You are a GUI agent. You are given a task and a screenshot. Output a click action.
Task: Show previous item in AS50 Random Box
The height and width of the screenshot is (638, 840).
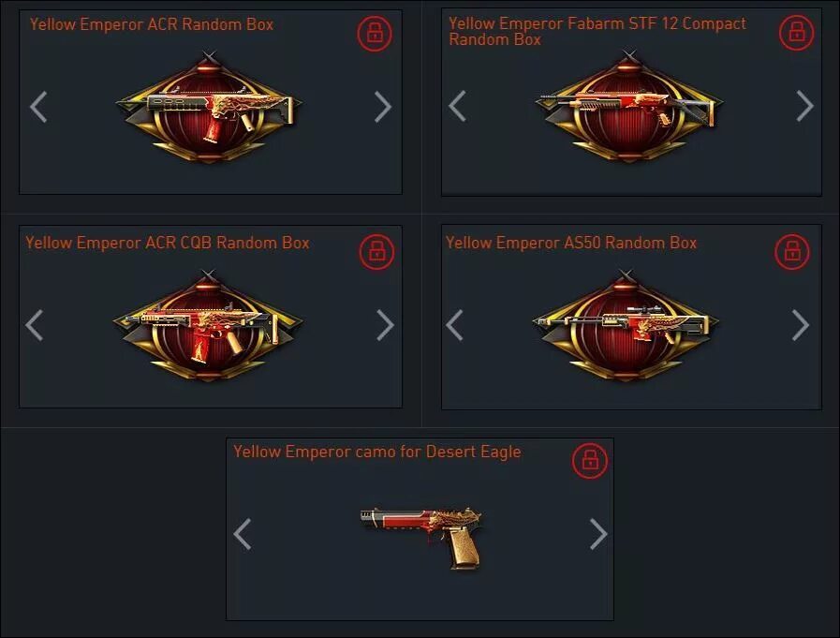pyautogui.click(x=454, y=325)
